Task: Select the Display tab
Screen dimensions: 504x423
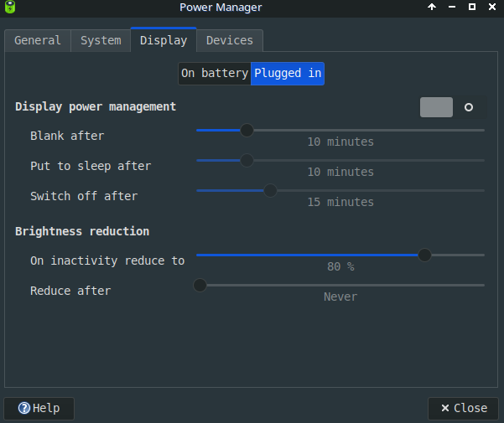Action: coord(164,40)
